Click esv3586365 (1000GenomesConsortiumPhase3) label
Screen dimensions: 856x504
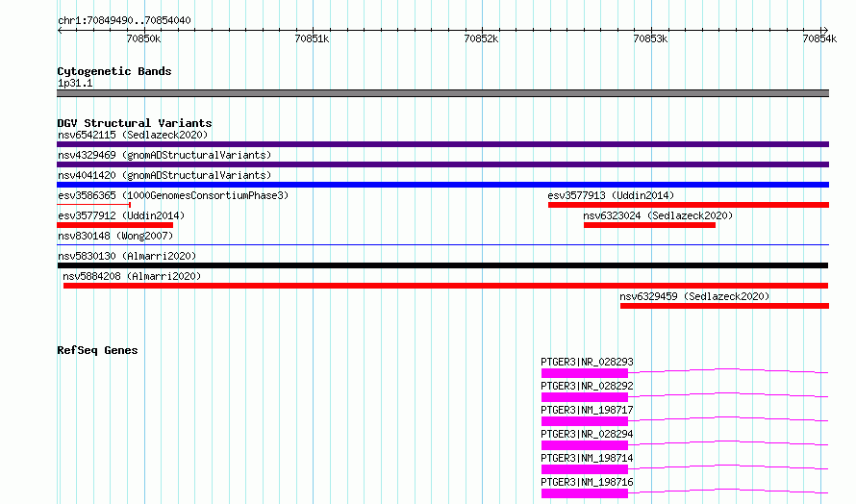point(173,195)
